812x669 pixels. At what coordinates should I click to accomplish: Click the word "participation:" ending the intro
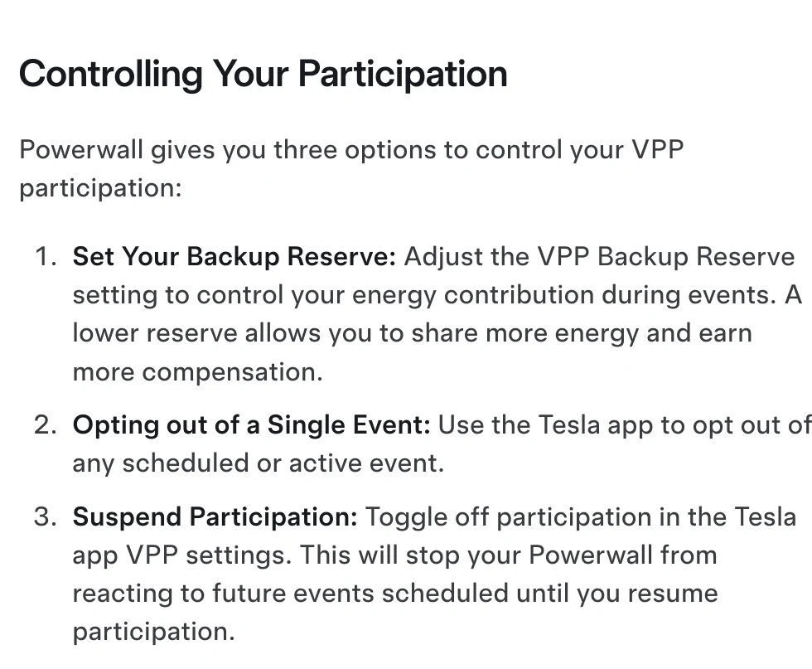pos(100,188)
